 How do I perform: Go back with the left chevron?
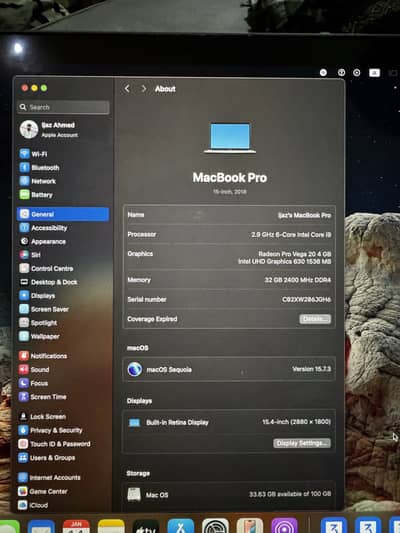tap(127, 89)
